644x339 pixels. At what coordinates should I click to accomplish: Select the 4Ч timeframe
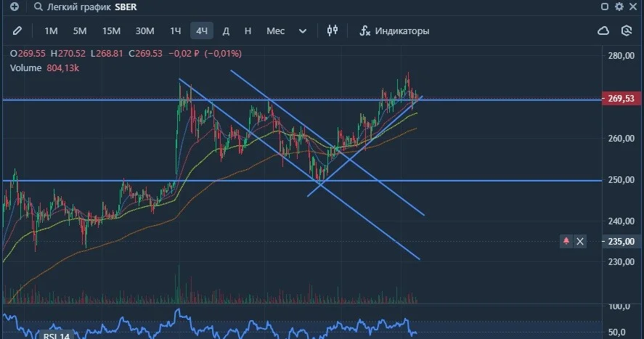pos(202,30)
